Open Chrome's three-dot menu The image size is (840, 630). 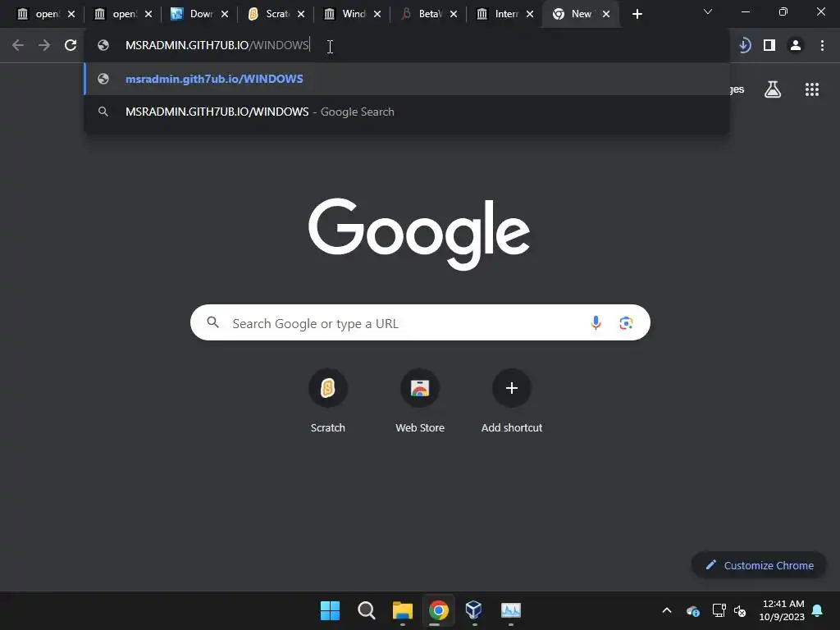click(x=822, y=46)
